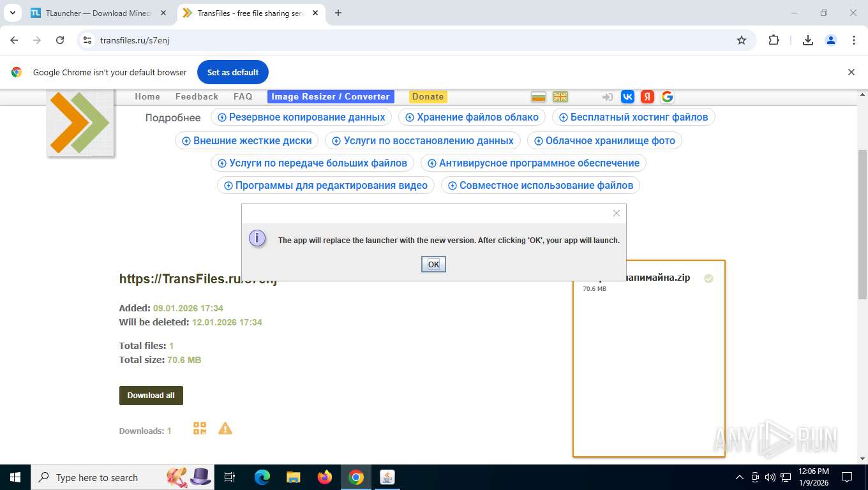Click the login arrow icon
868x490 pixels.
607,97
